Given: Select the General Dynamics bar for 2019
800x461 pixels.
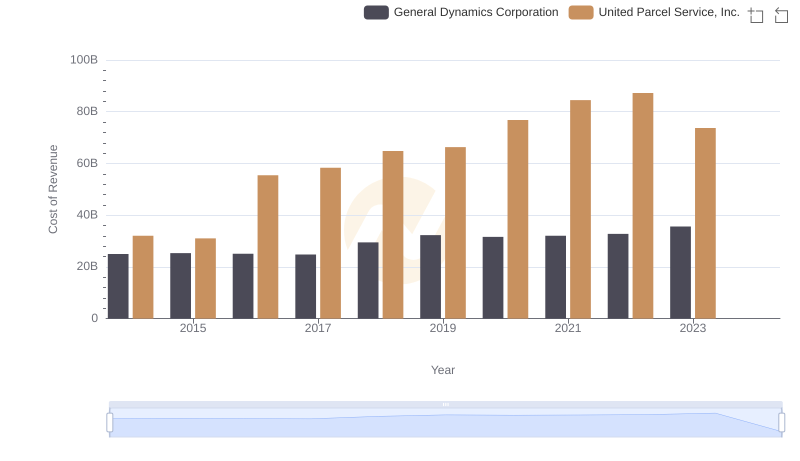Looking at the screenshot, I should point(431,277).
